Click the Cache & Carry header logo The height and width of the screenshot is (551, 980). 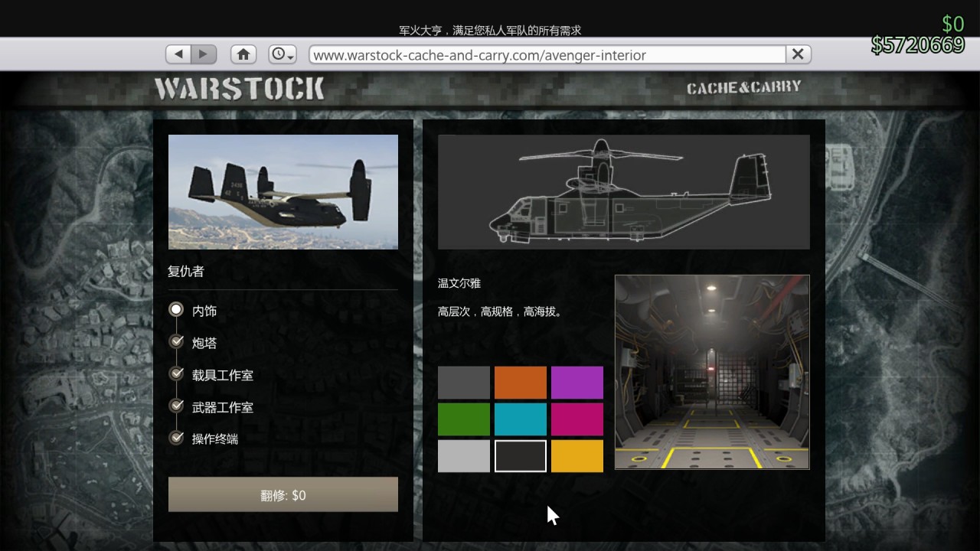click(x=743, y=87)
